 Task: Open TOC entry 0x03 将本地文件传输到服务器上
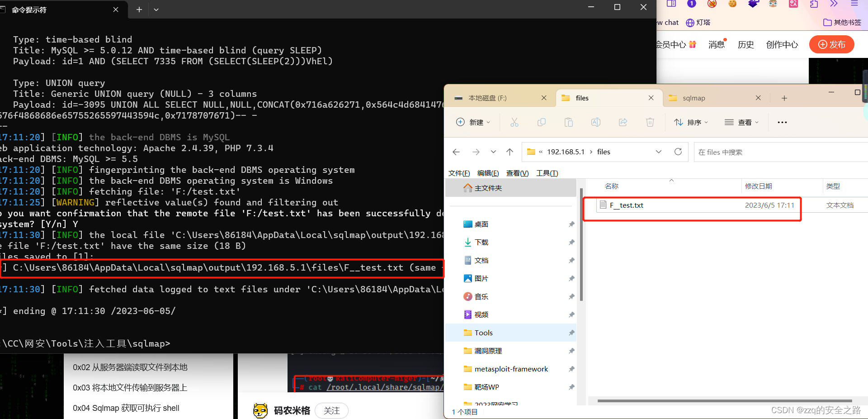point(130,388)
